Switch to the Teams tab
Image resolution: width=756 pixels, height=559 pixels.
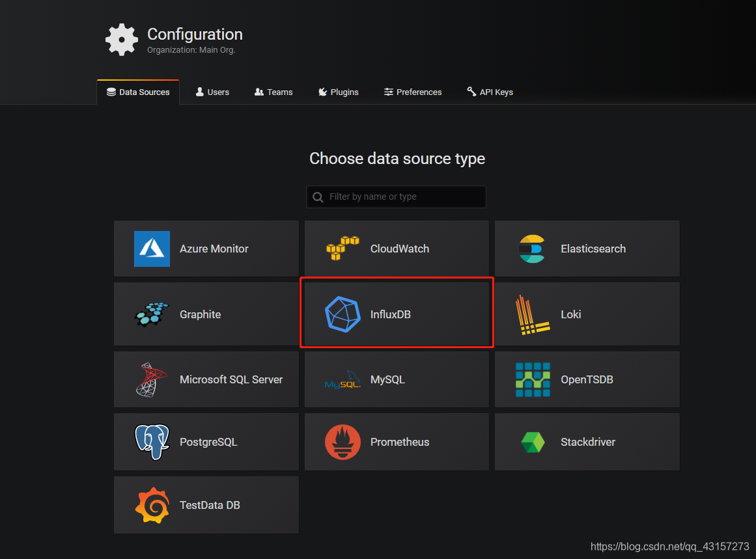click(x=273, y=92)
